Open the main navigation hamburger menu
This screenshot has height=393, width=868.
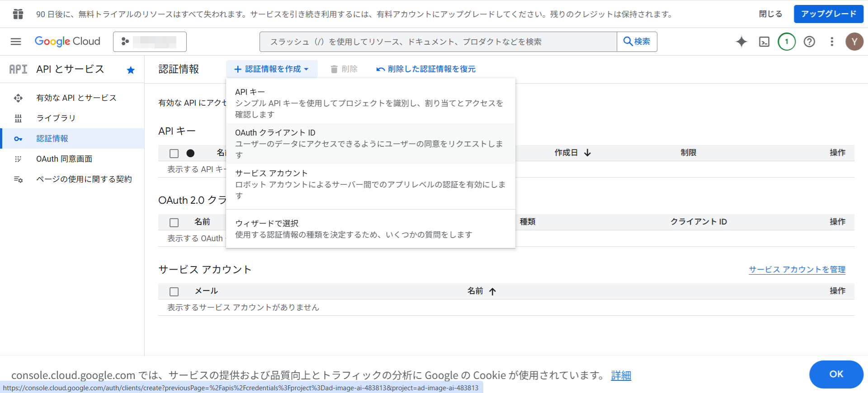coord(16,42)
